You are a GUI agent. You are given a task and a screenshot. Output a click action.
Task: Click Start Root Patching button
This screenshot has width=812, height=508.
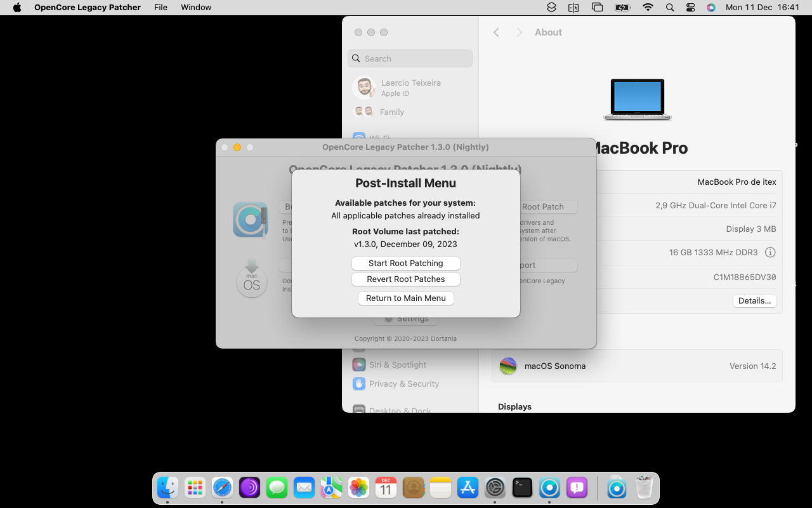click(406, 264)
